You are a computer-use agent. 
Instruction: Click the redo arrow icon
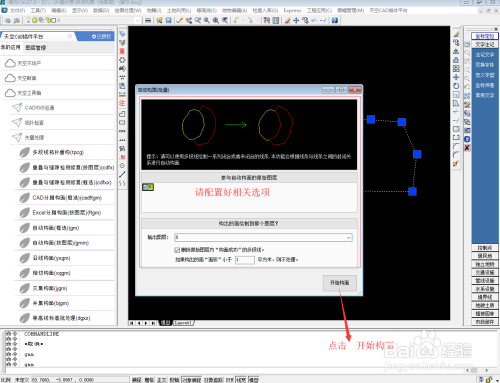click(x=250, y=20)
